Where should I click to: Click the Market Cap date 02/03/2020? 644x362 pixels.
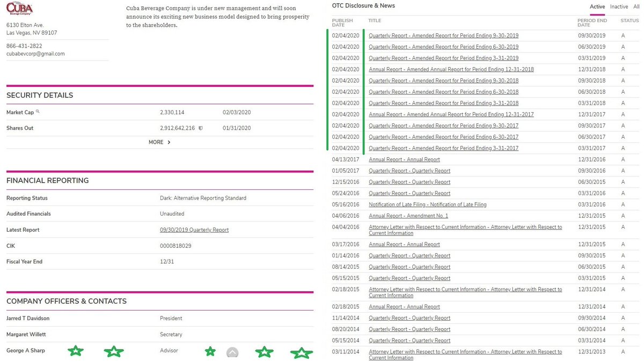point(237,113)
